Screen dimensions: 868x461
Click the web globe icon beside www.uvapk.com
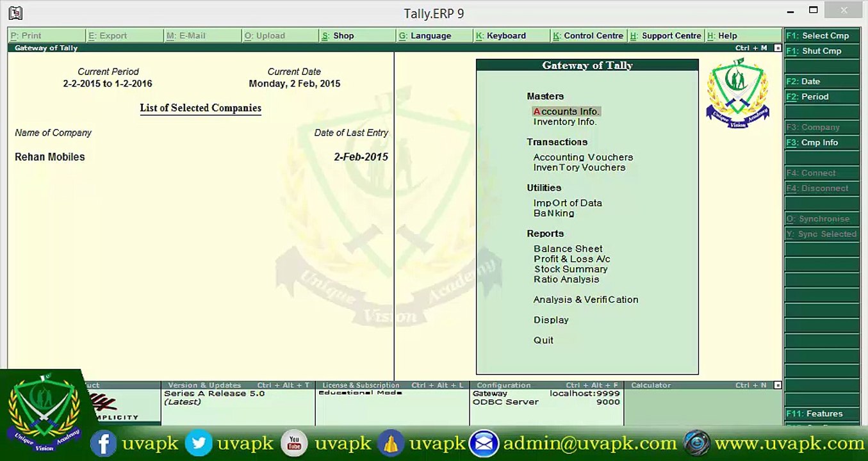tap(697, 443)
